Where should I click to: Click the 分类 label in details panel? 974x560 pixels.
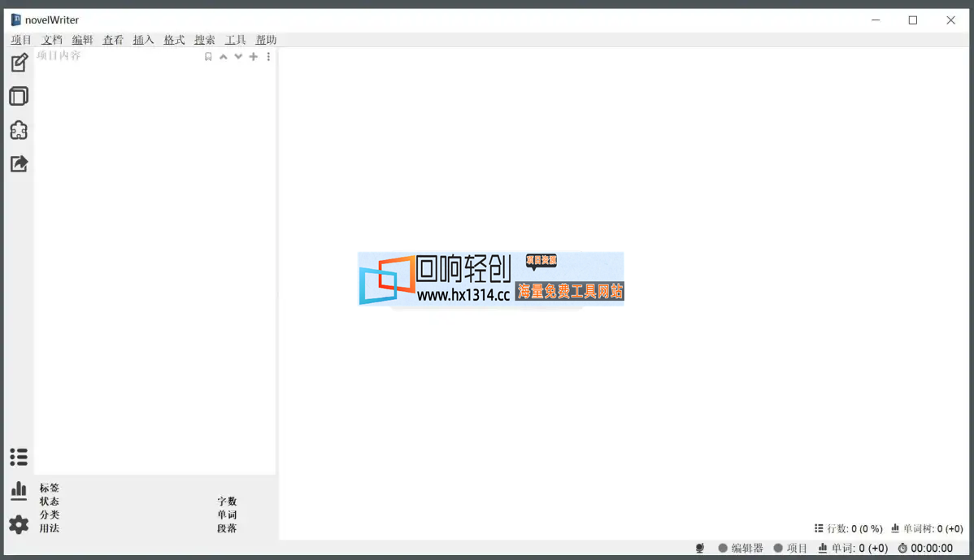tap(50, 514)
